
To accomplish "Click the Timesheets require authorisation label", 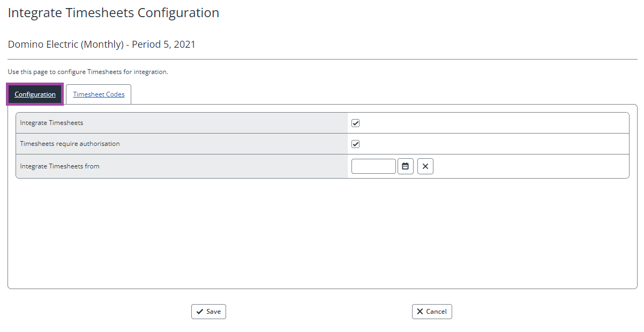I will click(x=70, y=144).
